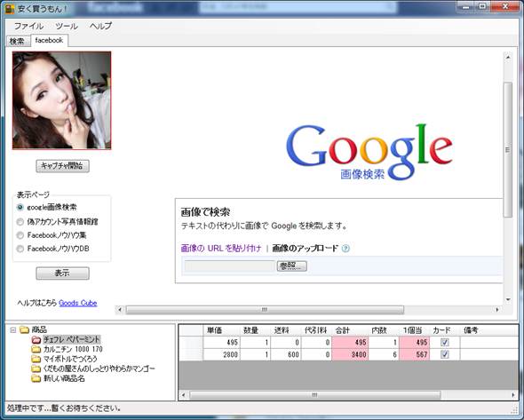Click the 3400 total cell

point(350,354)
